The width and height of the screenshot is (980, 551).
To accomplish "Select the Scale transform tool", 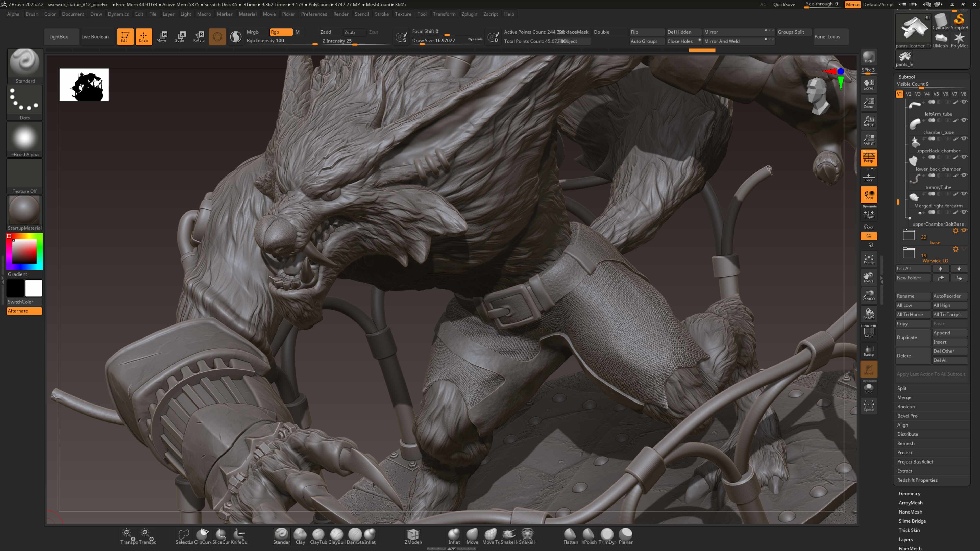I will (x=180, y=36).
